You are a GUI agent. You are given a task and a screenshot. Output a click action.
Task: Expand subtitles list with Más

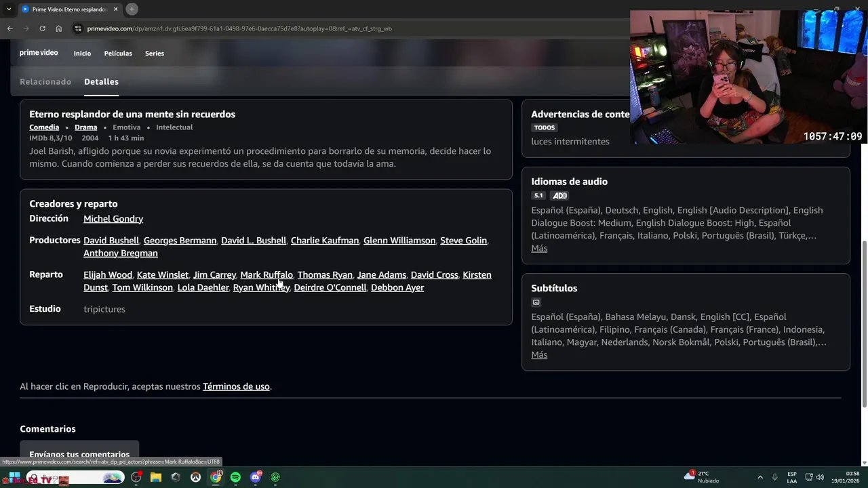point(539,355)
